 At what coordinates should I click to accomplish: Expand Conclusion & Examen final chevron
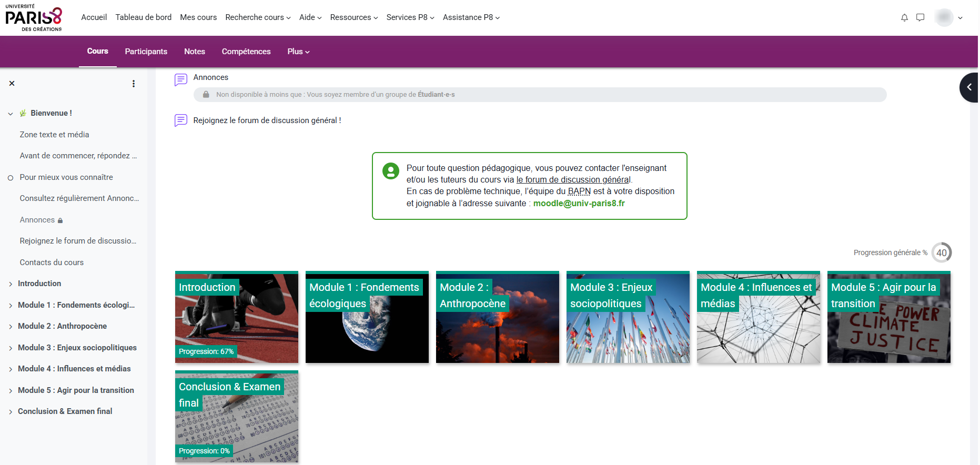(x=11, y=412)
